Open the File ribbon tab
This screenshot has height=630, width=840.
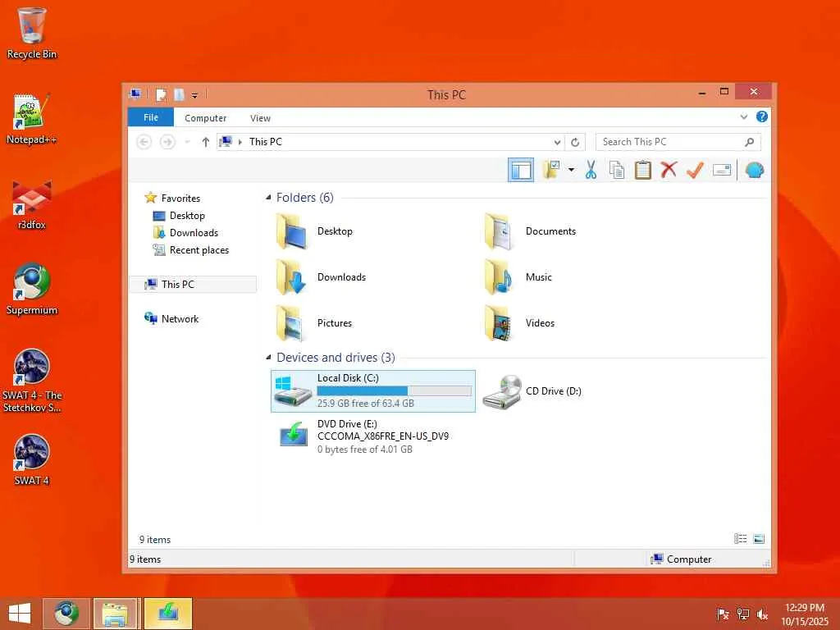click(151, 117)
